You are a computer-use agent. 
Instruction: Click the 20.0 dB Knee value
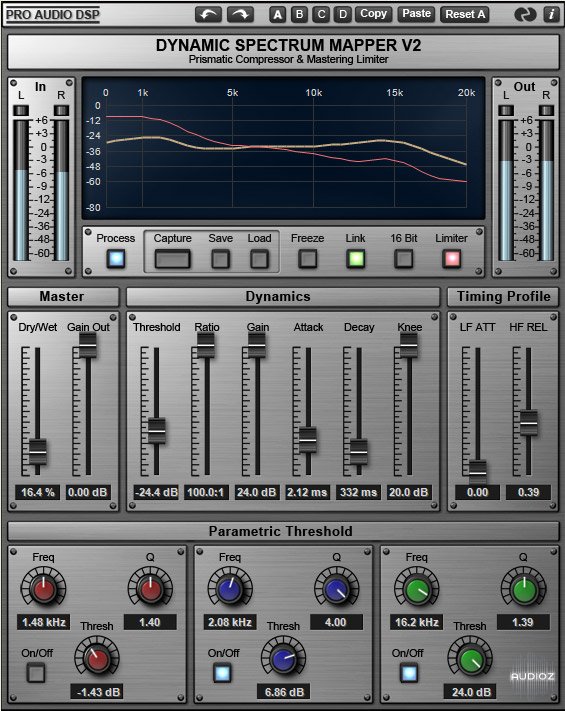409,492
